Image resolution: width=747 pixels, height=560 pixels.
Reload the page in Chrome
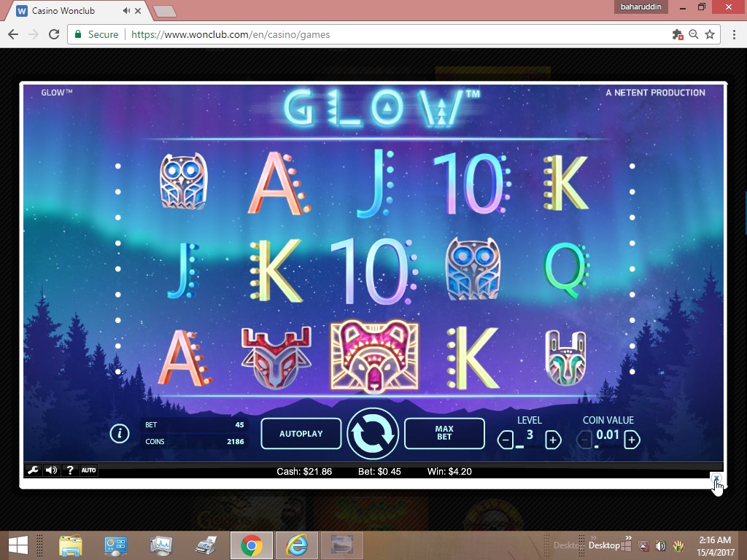coord(53,34)
